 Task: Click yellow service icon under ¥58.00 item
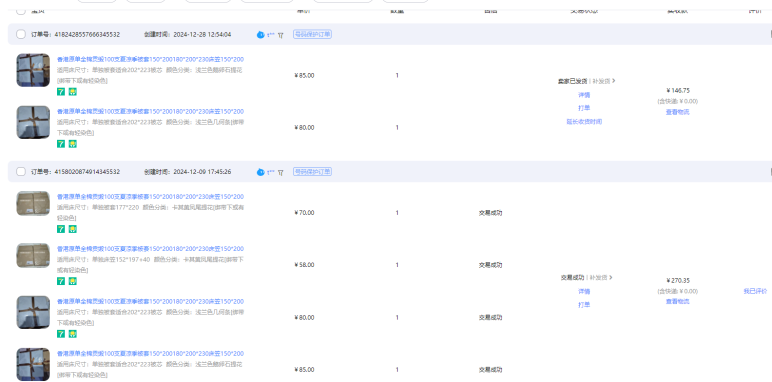72,281
